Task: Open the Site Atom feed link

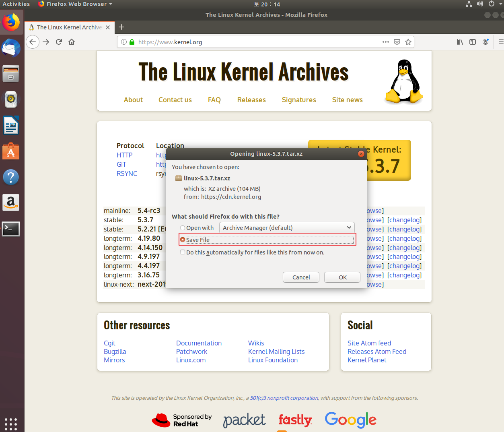Action: tap(369, 343)
